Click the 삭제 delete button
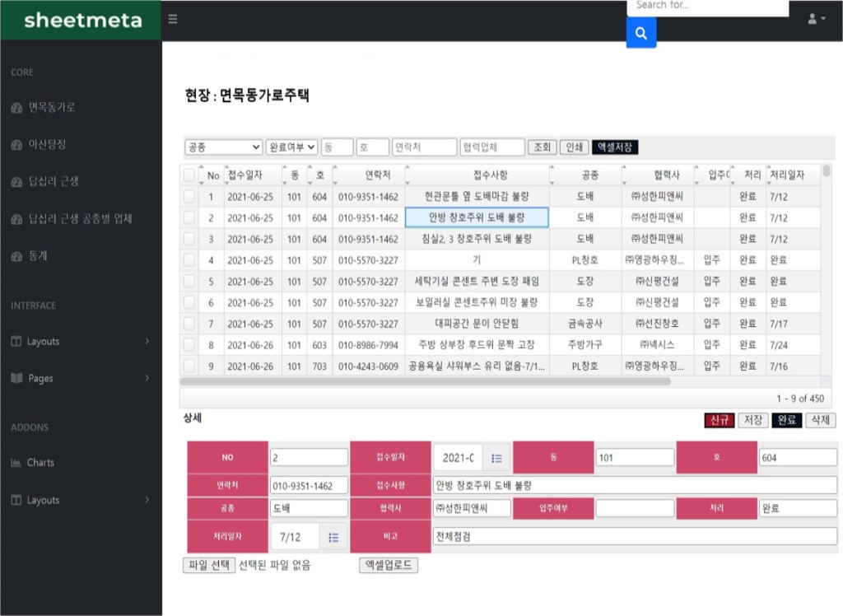The width and height of the screenshot is (843, 616). point(821,420)
